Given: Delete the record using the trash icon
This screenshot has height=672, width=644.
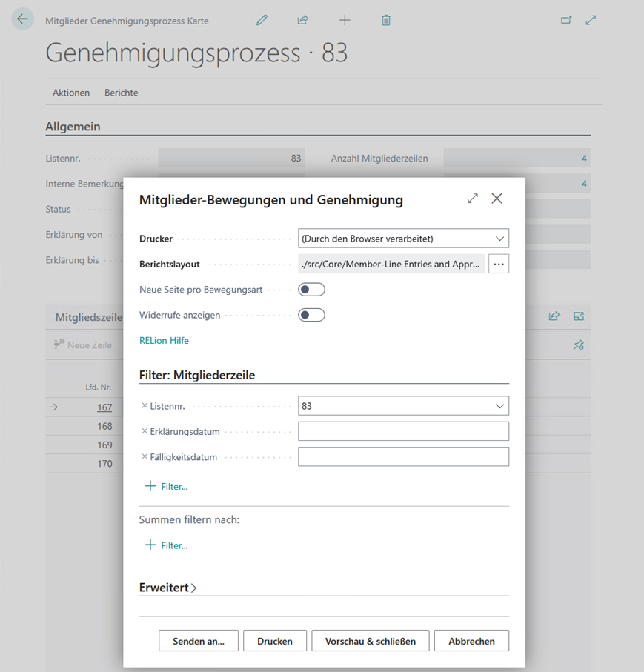Looking at the screenshot, I should click(x=386, y=20).
